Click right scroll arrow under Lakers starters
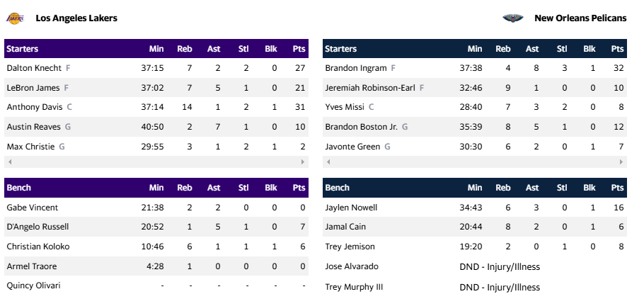Viewport: 644px width, 294px height. [304, 162]
